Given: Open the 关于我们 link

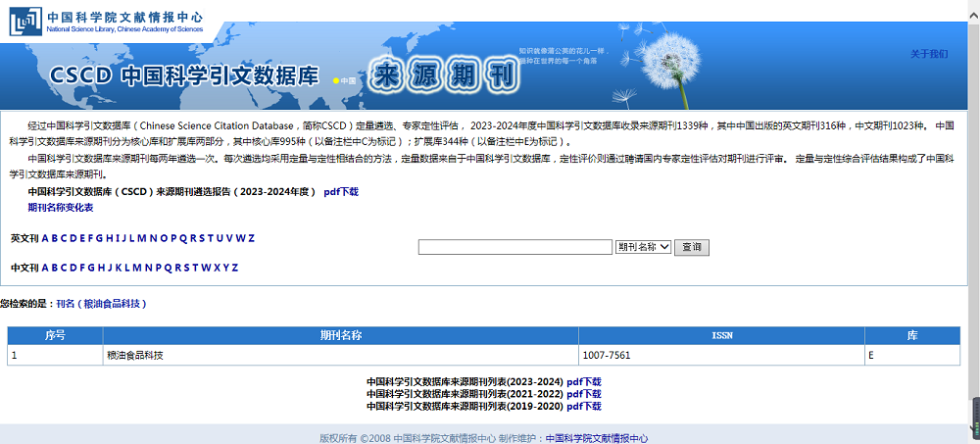Looking at the screenshot, I should tap(929, 54).
